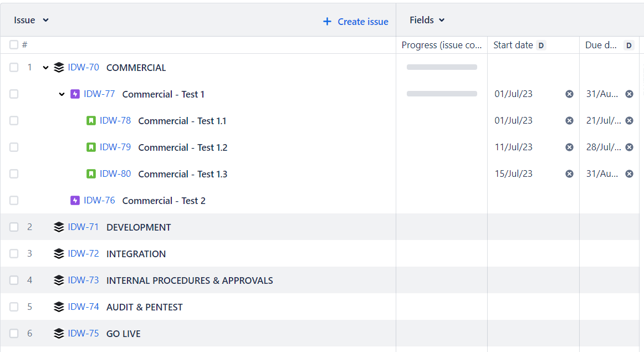This screenshot has width=644, height=352.
Task: Select the checkbox for Commercial - Test 1.1
Action: pyautogui.click(x=14, y=121)
